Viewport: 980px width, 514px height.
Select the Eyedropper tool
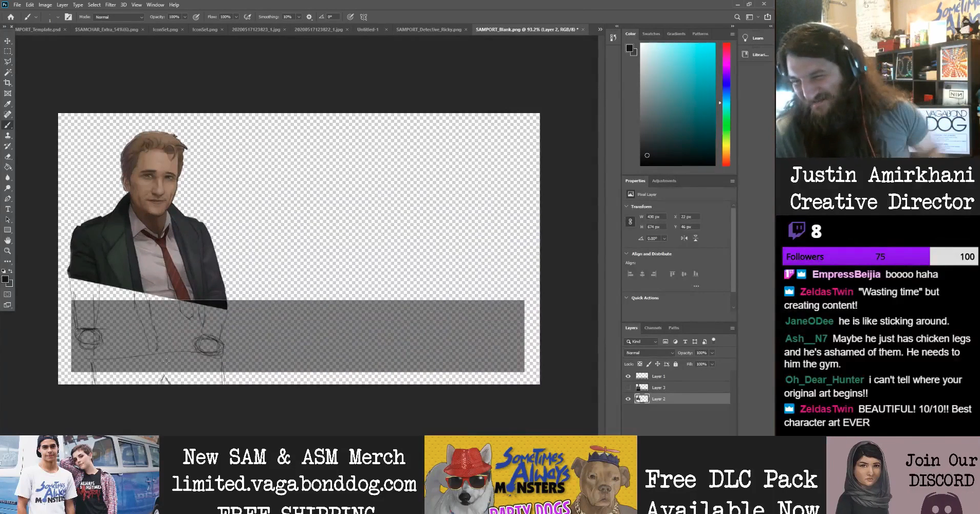point(8,104)
